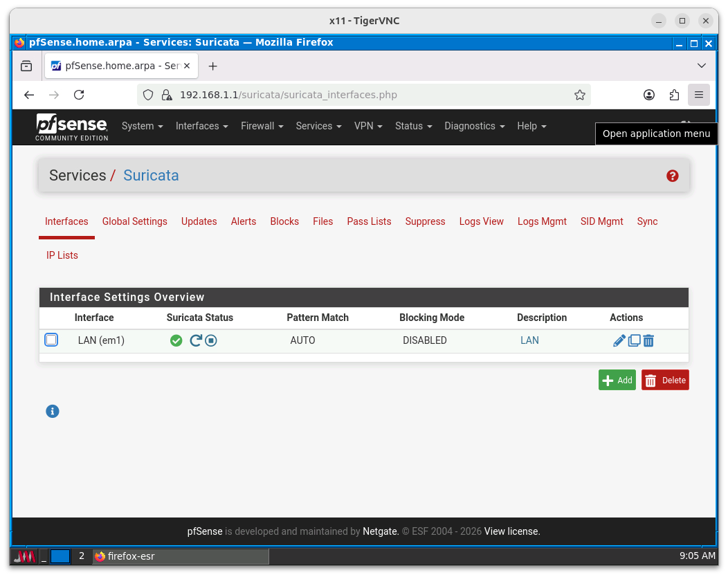Click the AUTO pattern match cell
Viewport: 728px width, 577px height.
302,340
